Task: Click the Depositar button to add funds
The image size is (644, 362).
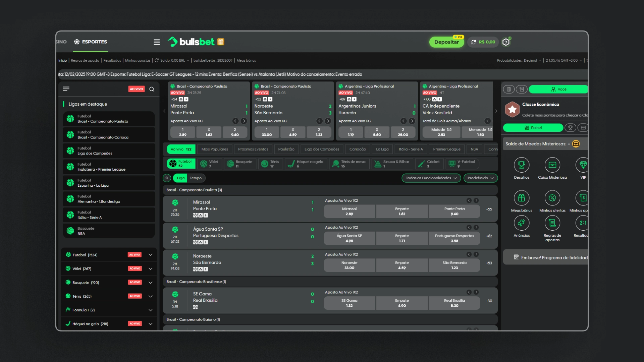Action: click(x=446, y=42)
